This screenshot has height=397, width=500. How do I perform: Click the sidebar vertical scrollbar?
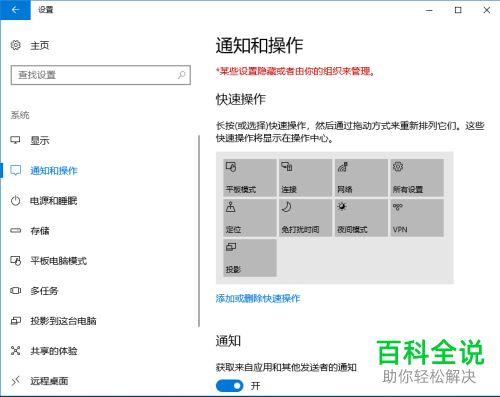pyautogui.click(x=199, y=231)
